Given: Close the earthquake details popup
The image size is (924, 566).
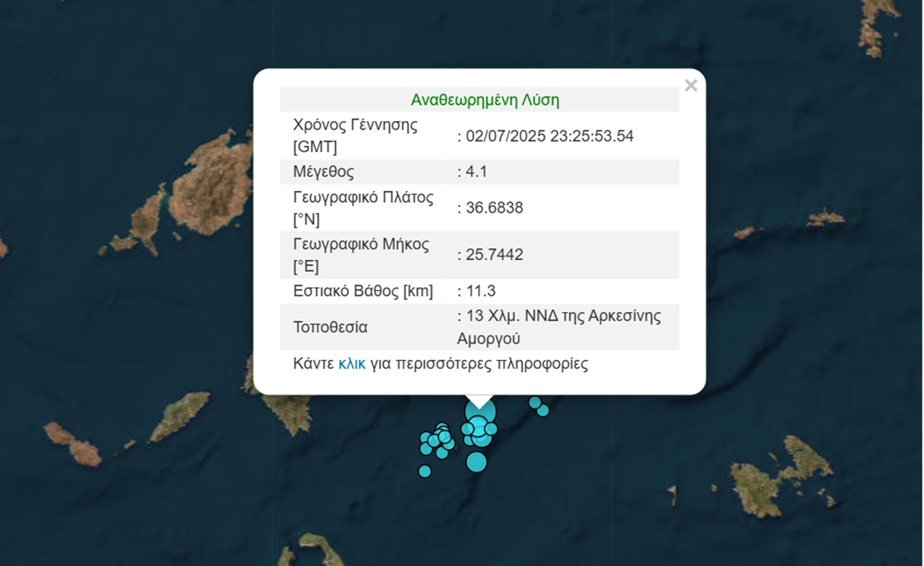Looking at the screenshot, I should [691, 86].
